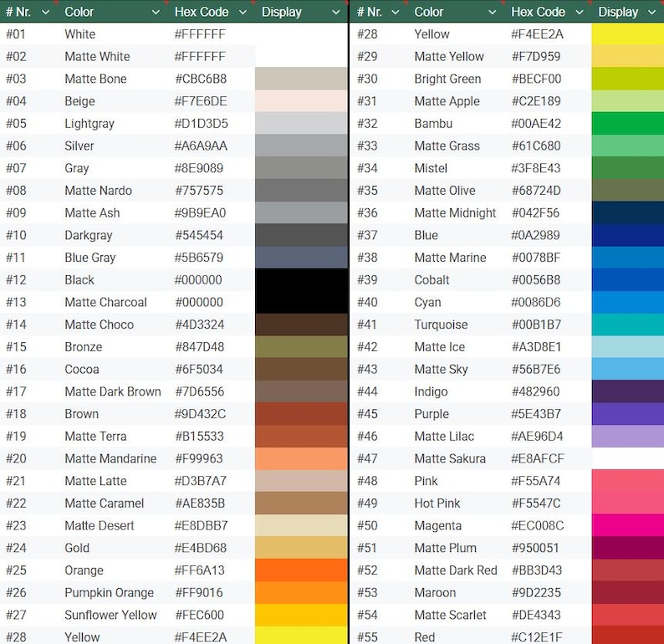Viewport: 664px width, 644px height.
Task: Select the Sunflower Yellow color swatch
Action: (301, 615)
